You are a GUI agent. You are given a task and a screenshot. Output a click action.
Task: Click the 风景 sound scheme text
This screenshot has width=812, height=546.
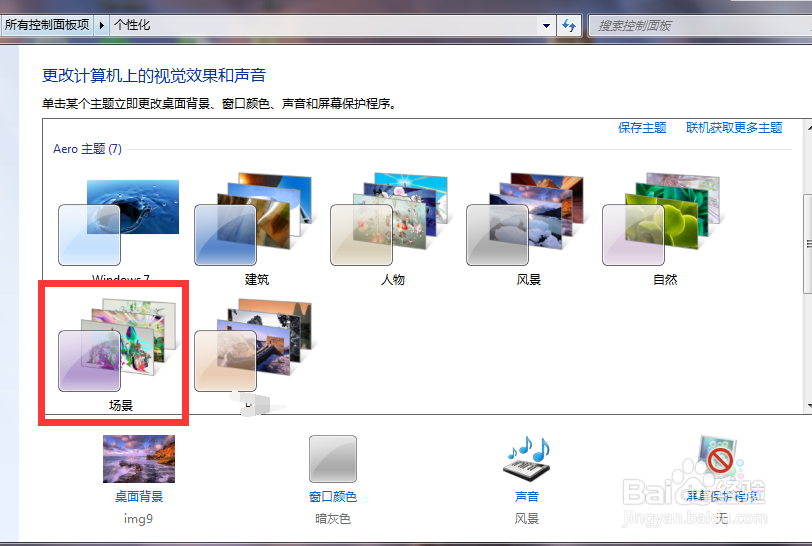[527, 519]
